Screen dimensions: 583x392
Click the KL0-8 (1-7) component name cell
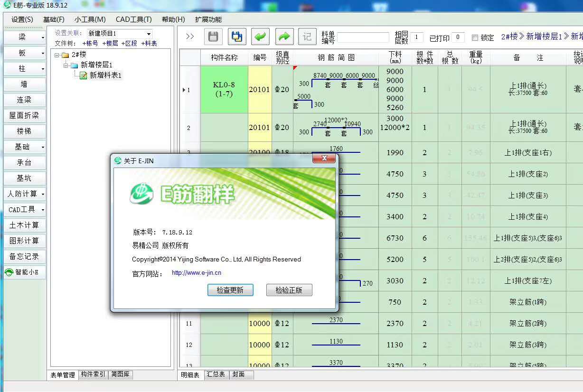[224, 89]
